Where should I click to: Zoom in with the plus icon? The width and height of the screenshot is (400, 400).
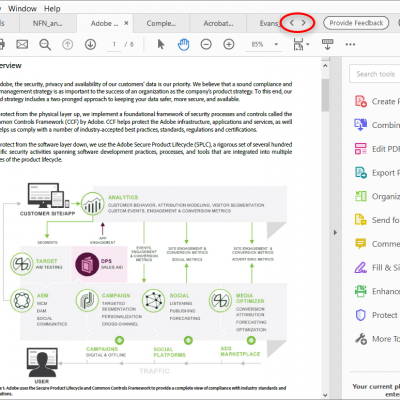pyautogui.click(x=229, y=44)
